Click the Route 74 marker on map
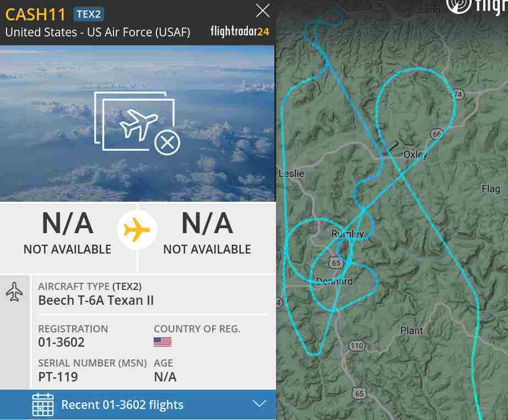The image size is (508, 420). (458, 94)
